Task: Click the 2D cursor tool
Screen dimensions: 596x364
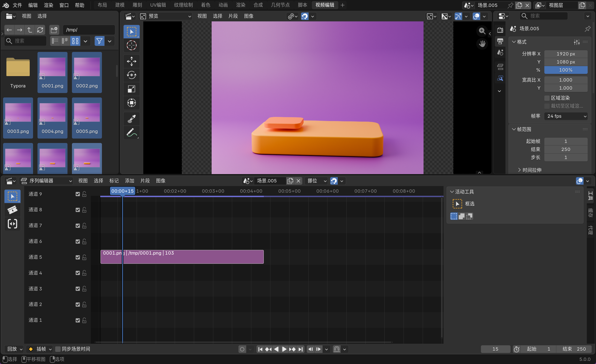Action: click(x=131, y=45)
